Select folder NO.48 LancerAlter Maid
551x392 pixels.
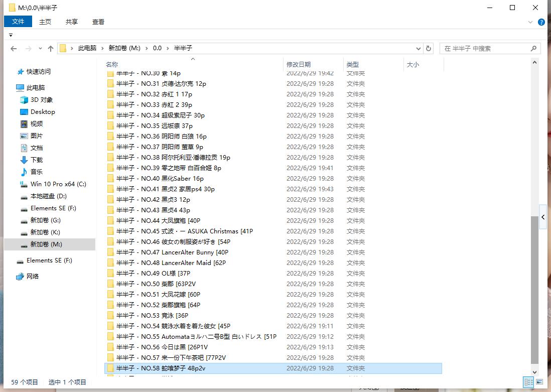point(273,263)
